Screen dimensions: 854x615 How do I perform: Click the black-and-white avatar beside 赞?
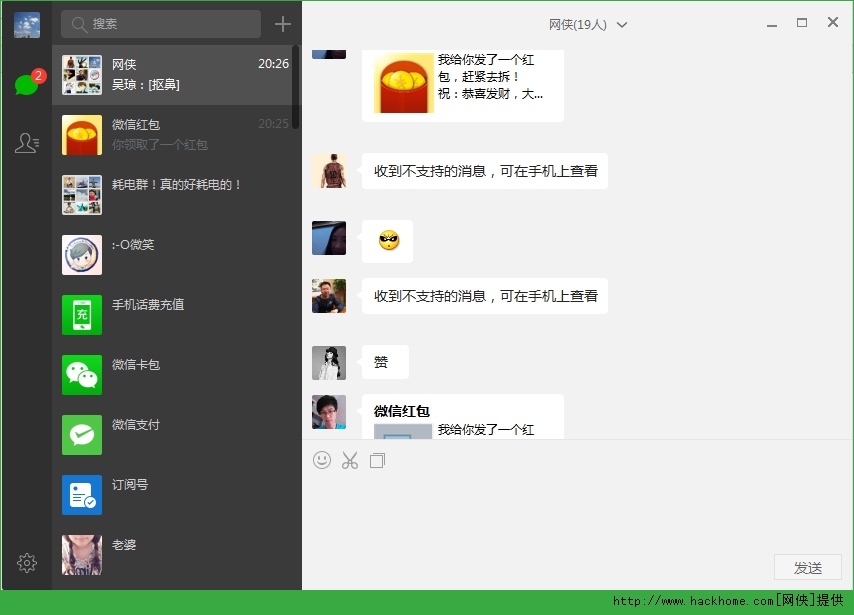point(329,363)
